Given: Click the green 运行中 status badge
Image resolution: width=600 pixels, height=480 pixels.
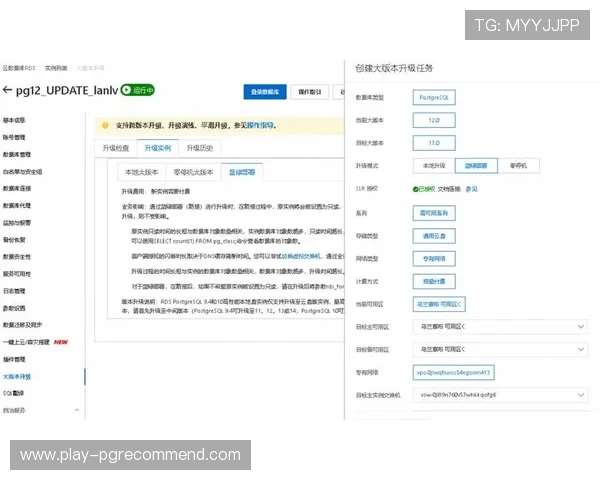Looking at the screenshot, I should (138, 90).
